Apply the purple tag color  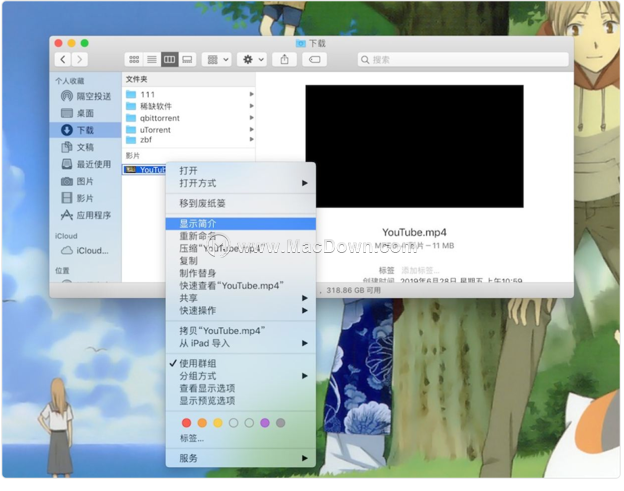pos(265,423)
